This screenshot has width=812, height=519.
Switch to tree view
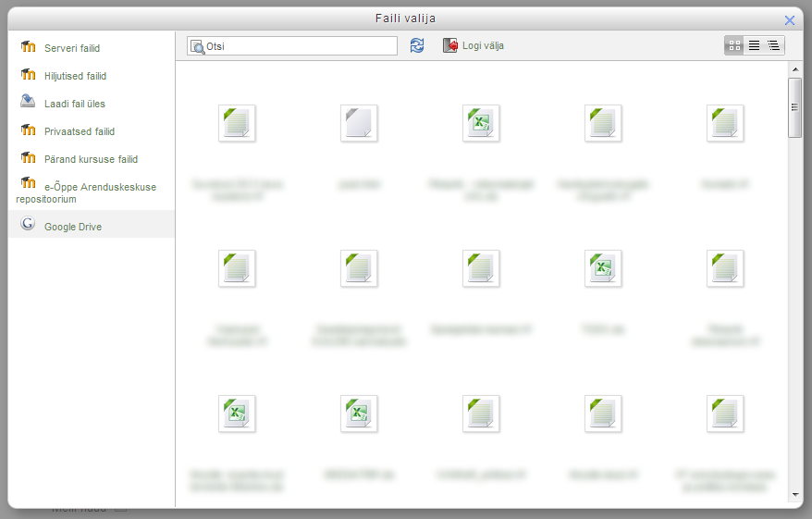click(x=774, y=45)
